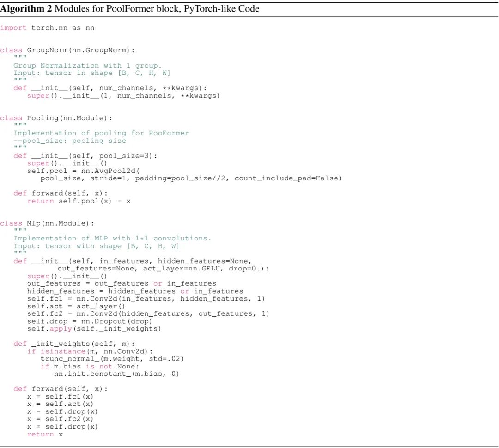Click the 'nn.init.constant_(m.bias, 0)' line
The width and height of the screenshot is (499, 448).
click(x=116, y=374)
